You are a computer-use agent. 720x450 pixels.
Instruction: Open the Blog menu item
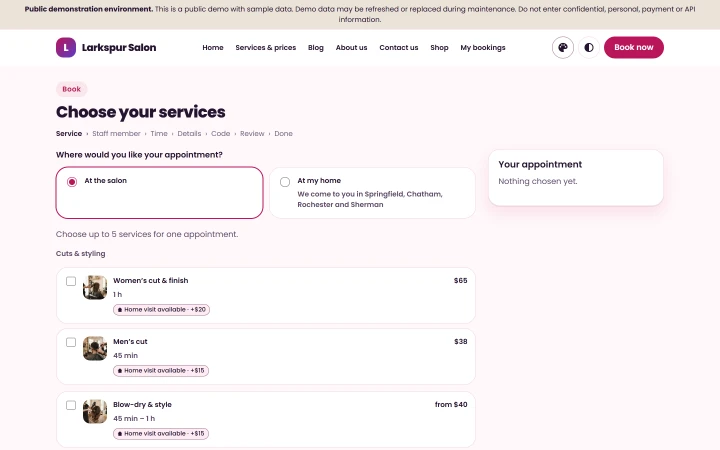pyautogui.click(x=315, y=47)
